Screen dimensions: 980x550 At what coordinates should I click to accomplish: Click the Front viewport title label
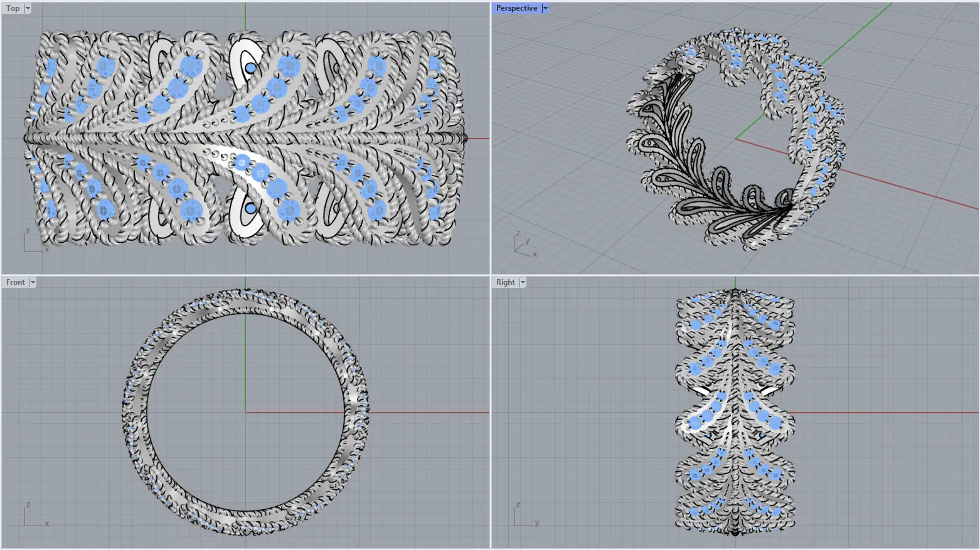pos(15,282)
